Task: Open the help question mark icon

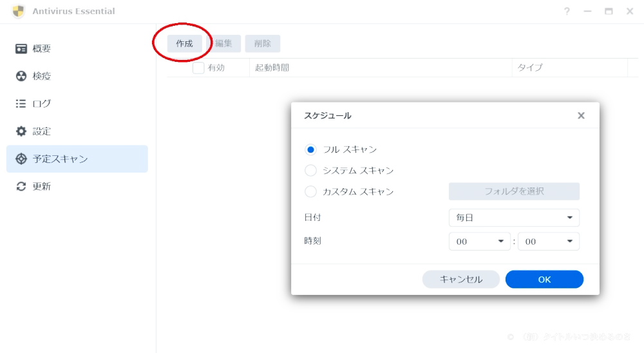Action: [x=567, y=11]
